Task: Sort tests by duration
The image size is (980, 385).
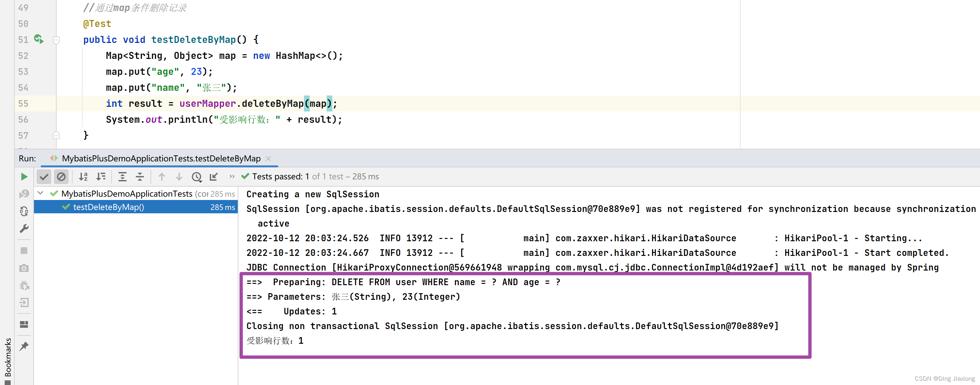Action: pos(101,177)
